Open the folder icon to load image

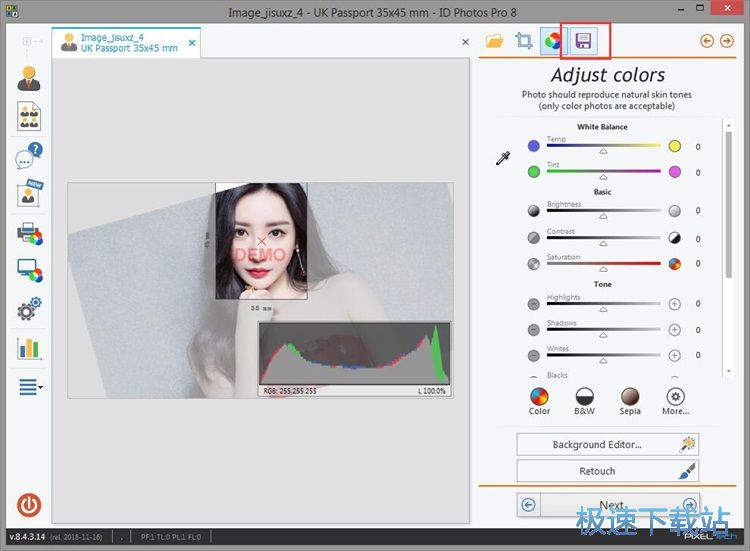pos(495,41)
